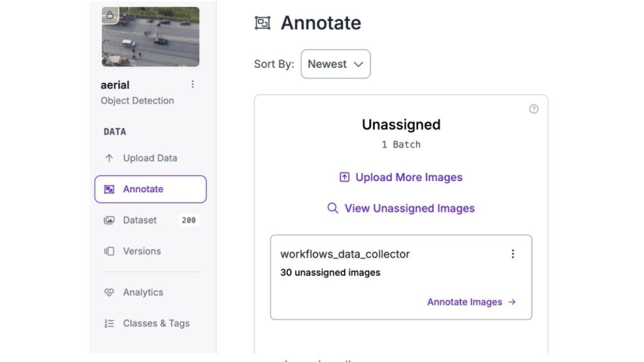Viewport: 644px width, 362px height.
Task: Click the help question mark icon
Action: coord(534,109)
